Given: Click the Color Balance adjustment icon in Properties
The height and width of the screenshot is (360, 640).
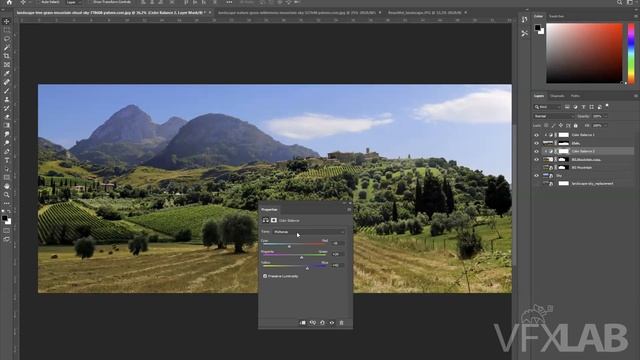Looking at the screenshot, I should 266,220.
